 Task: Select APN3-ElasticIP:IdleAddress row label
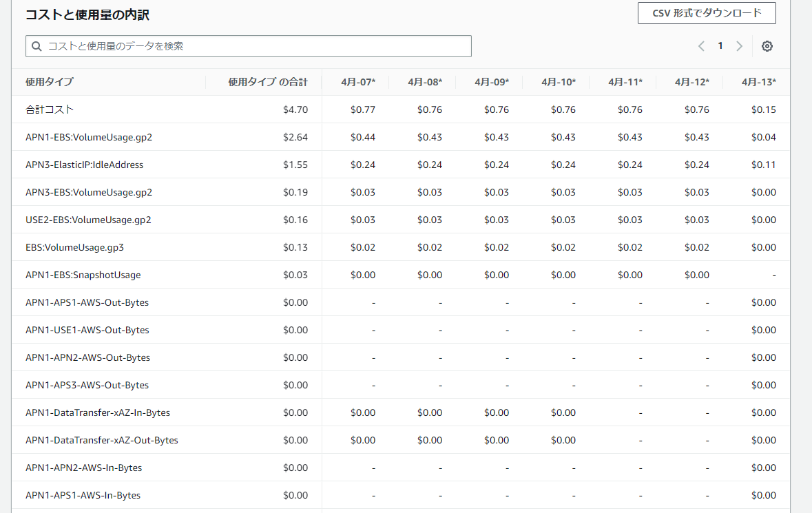click(x=85, y=165)
